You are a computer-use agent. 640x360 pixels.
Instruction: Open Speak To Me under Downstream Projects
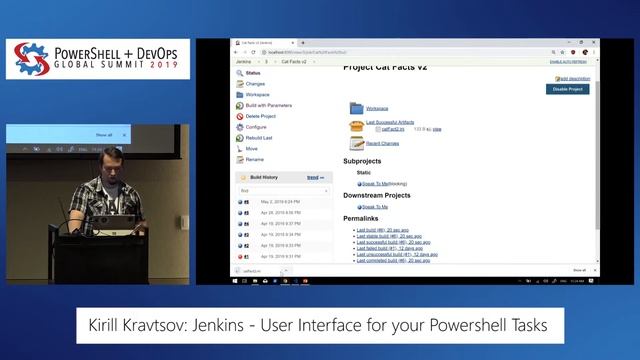[375, 207]
